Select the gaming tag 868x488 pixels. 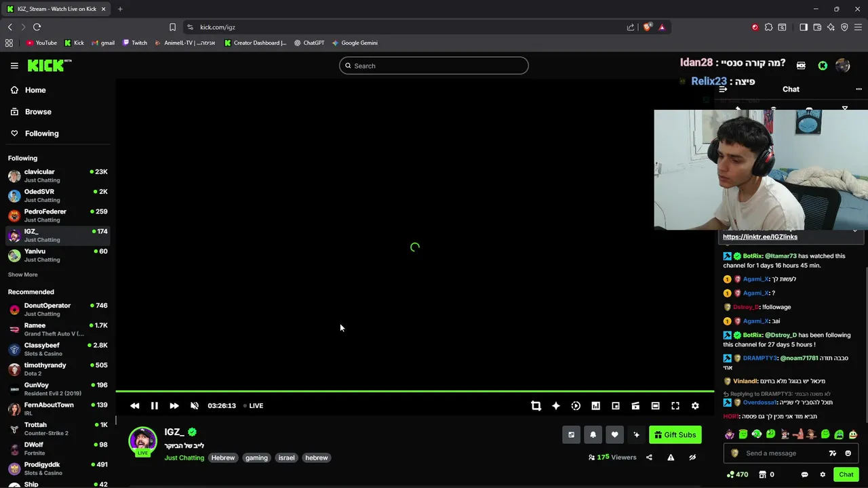tap(256, 457)
